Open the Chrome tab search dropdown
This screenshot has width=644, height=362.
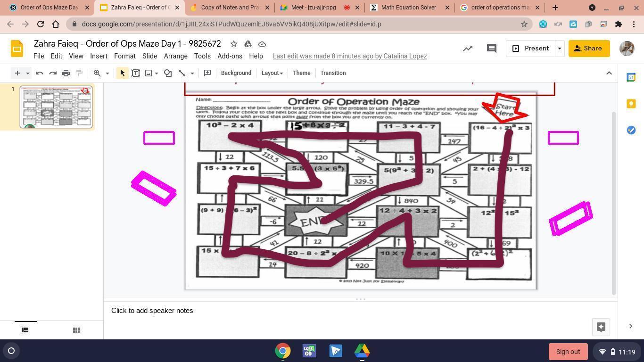pyautogui.click(x=592, y=8)
